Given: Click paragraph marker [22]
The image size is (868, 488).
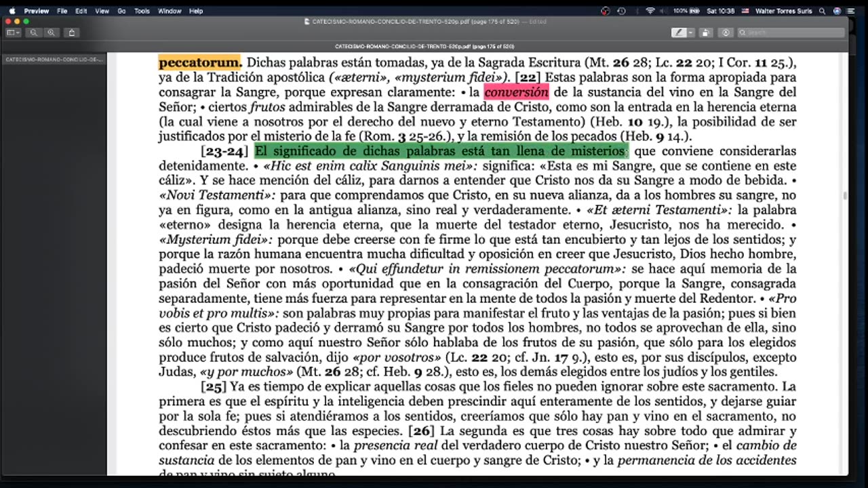Looking at the screenshot, I should click(x=528, y=77).
